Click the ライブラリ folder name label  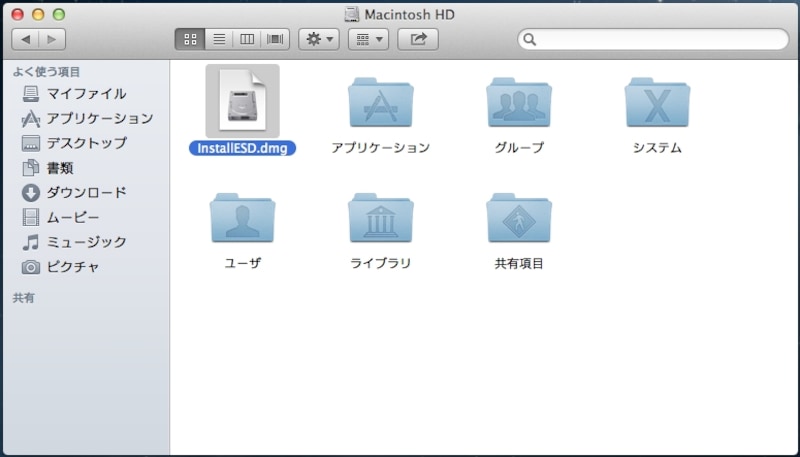coord(381,263)
